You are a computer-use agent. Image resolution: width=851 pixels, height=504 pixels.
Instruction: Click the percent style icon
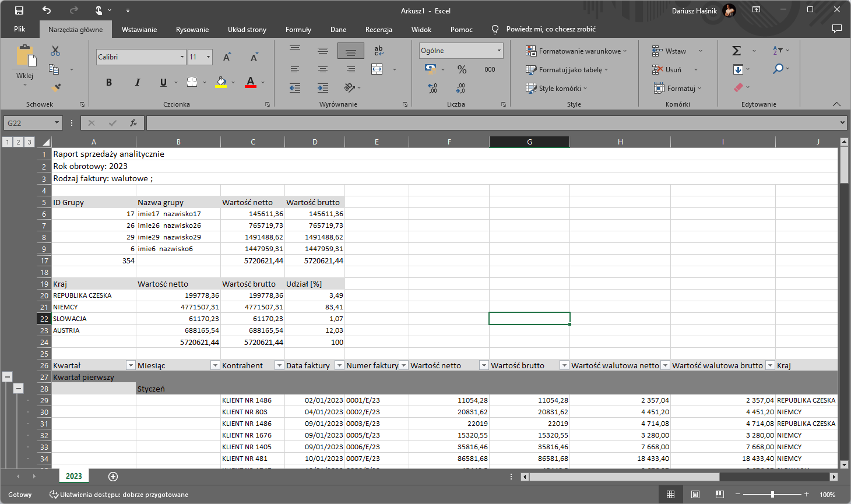click(462, 69)
